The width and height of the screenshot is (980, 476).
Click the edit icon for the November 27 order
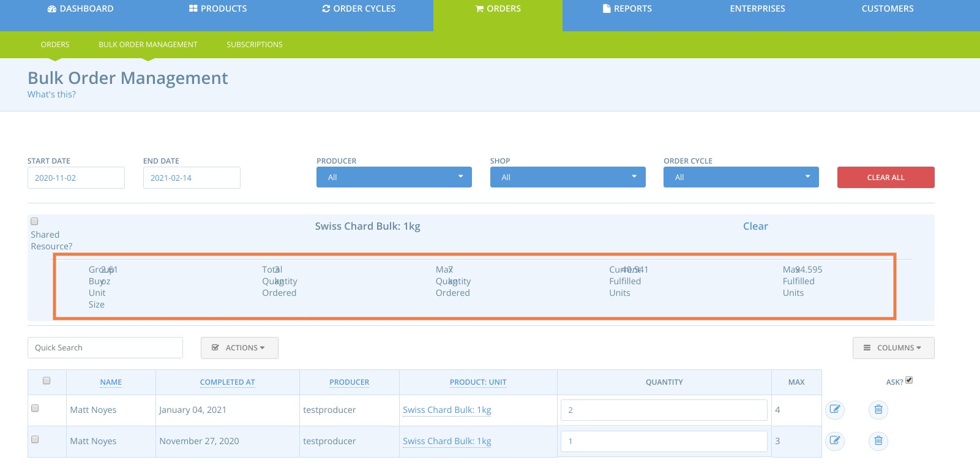835,441
